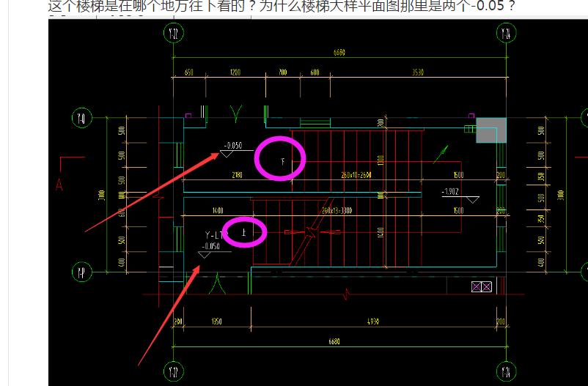Click the 650 dimension text
The image size is (588, 386).
[x=189, y=73]
